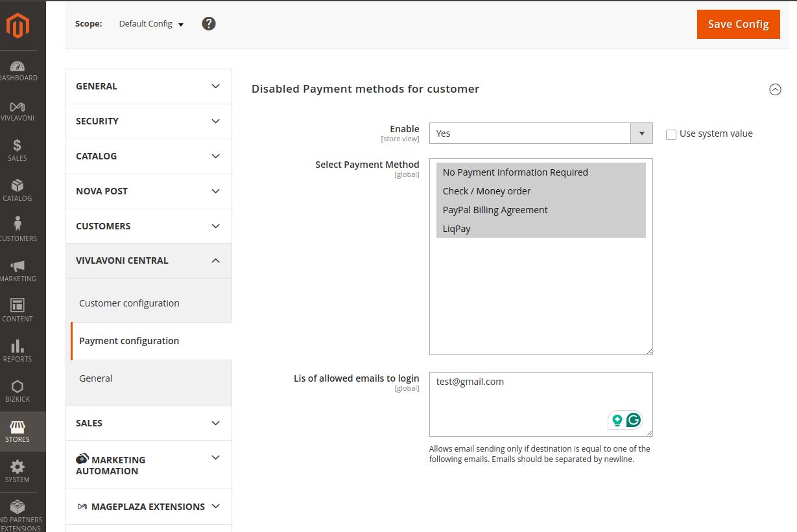Click the Magento logo icon

click(18, 27)
